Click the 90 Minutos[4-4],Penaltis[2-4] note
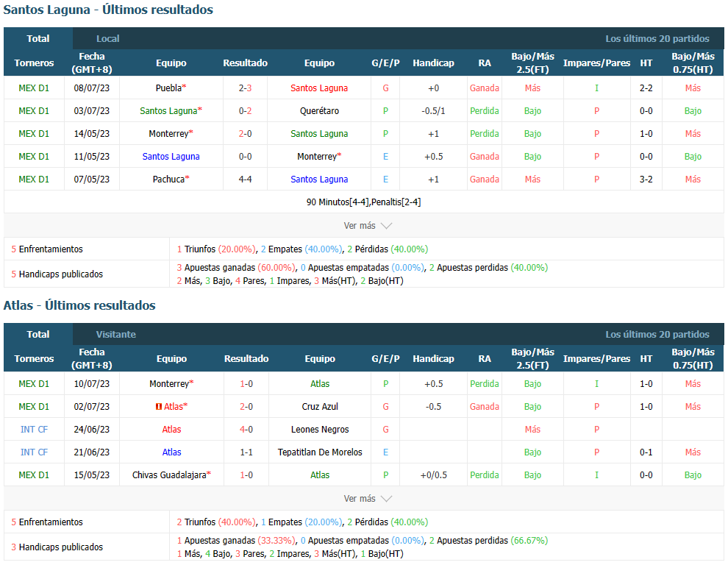The width and height of the screenshot is (728, 565). click(x=363, y=202)
